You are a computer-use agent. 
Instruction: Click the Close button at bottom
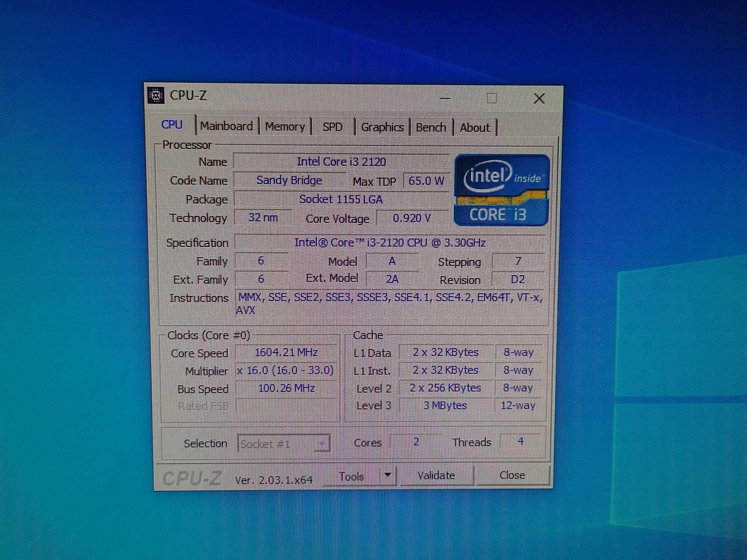point(512,475)
